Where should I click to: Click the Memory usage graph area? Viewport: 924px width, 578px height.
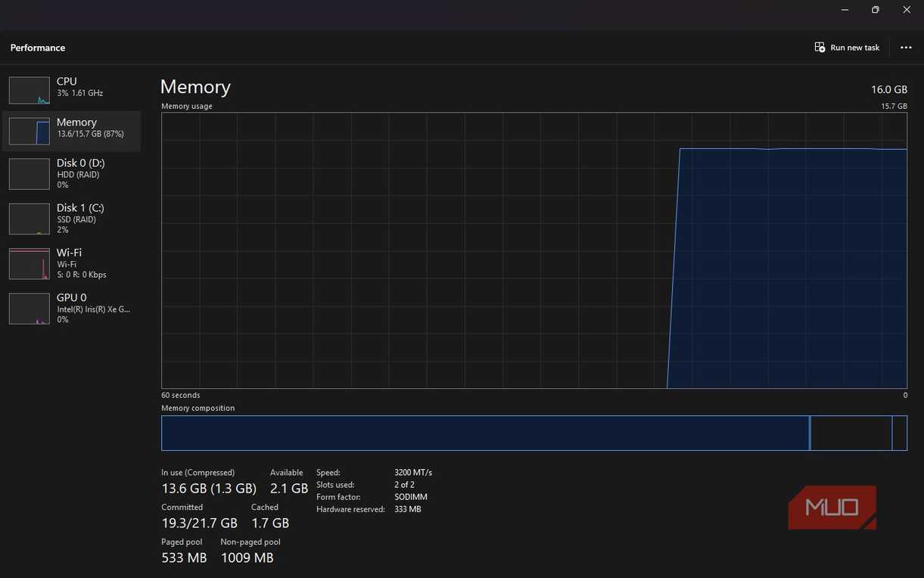pos(534,250)
